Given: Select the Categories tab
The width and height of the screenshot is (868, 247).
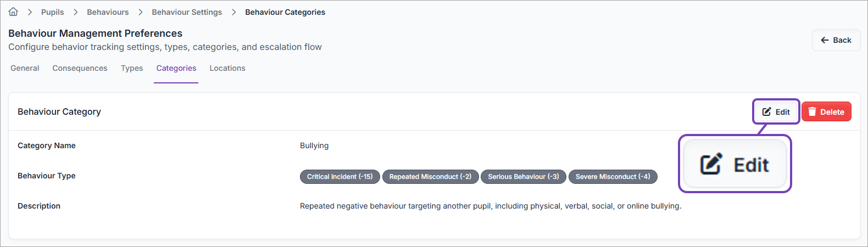Looking at the screenshot, I should (x=176, y=68).
